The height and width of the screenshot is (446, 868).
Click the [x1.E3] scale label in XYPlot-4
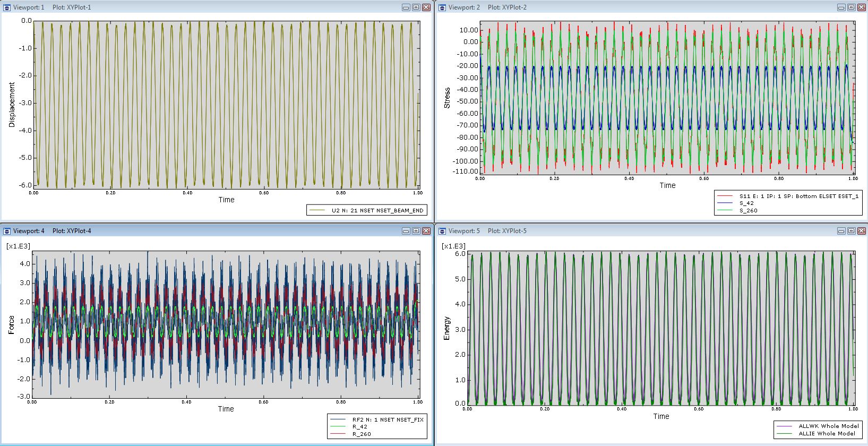[x=18, y=246]
